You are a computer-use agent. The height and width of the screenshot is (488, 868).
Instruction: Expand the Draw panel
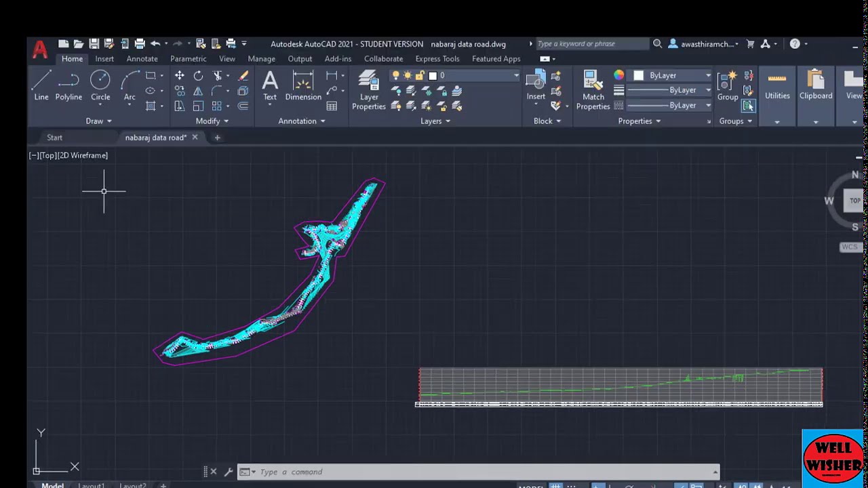tap(98, 121)
